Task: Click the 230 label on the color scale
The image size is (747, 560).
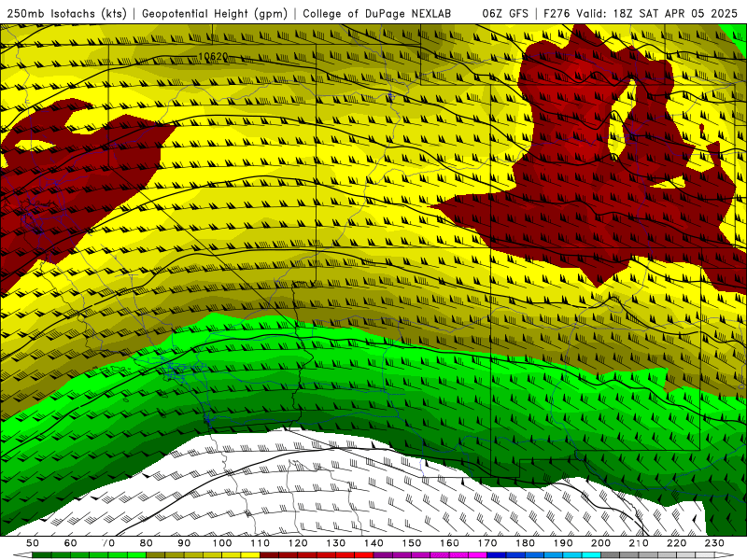Action: [714, 543]
